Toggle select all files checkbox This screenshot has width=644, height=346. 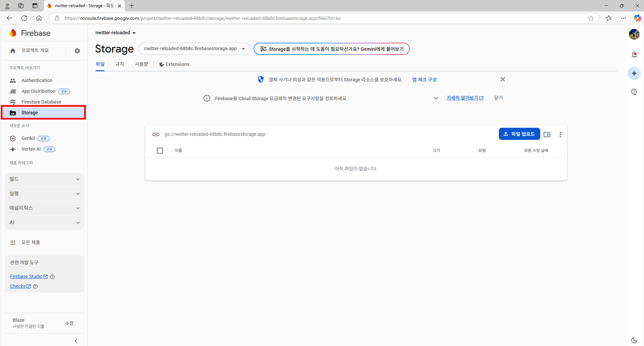pos(160,151)
